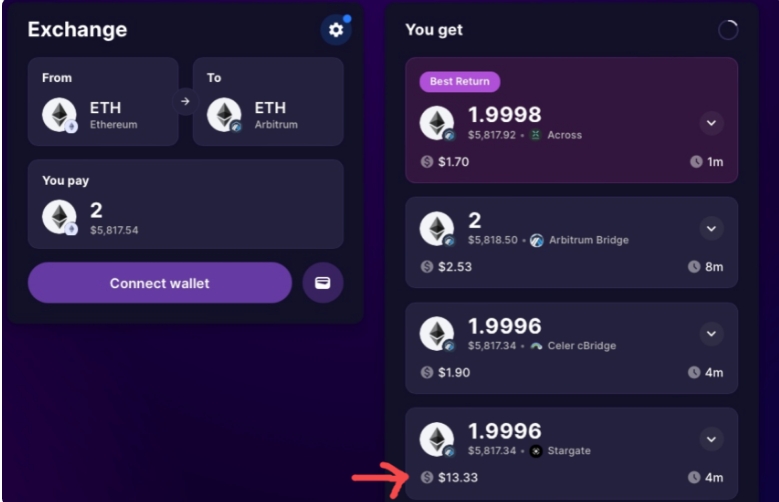
Task: Expand the Celer cBridge route details
Action: [711, 334]
